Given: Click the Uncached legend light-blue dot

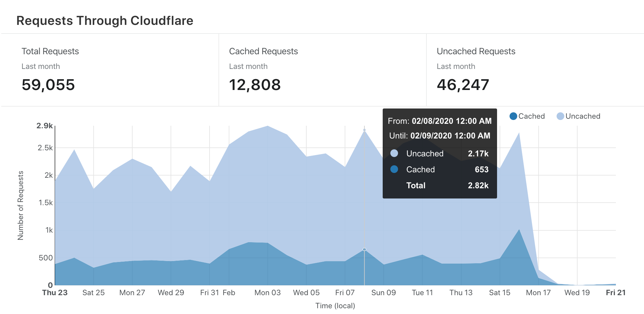Looking at the screenshot, I should click(560, 116).
